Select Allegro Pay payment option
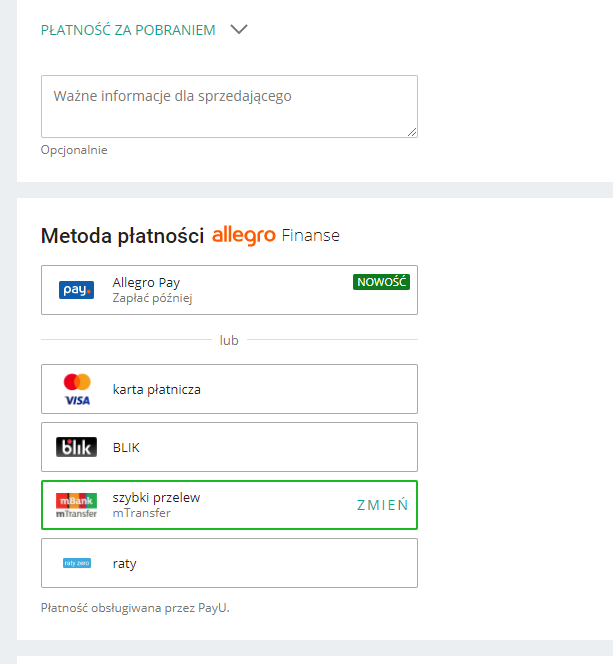Image resolution: width=613 pixels, height=664 pixels. 230,290
